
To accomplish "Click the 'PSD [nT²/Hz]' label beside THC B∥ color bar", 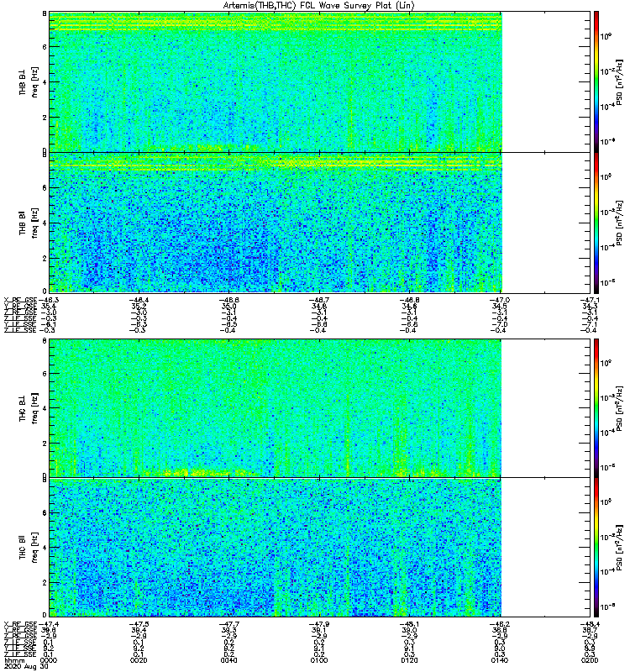I will pyautogui.click(x=619, y=548).
